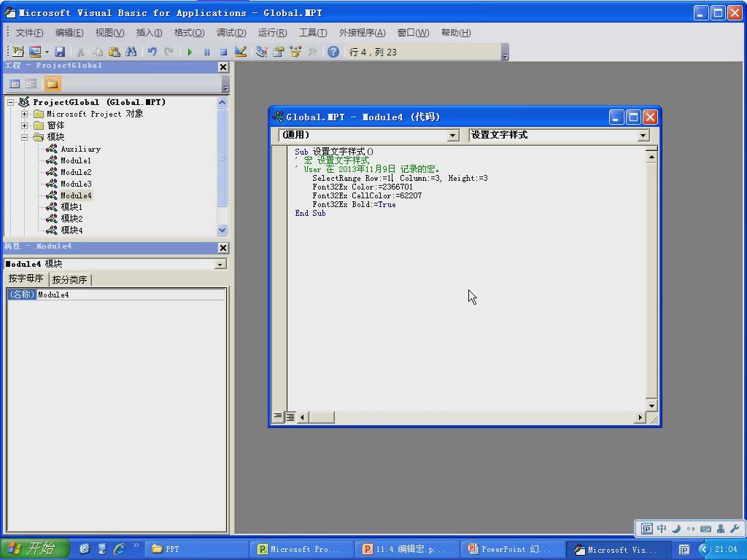Switch to the 按分类序 tab

click(69, 279)
